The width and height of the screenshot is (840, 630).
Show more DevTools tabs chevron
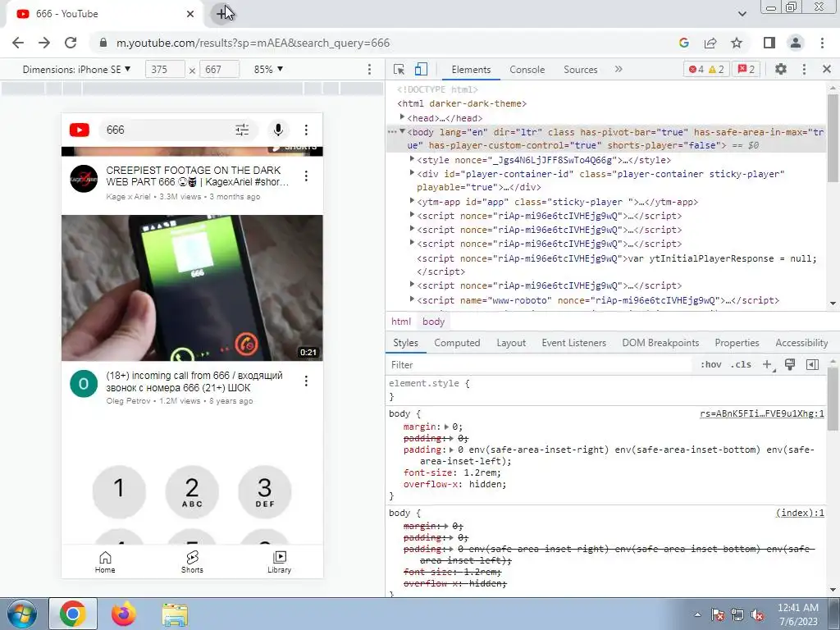[x=619, y=69]
